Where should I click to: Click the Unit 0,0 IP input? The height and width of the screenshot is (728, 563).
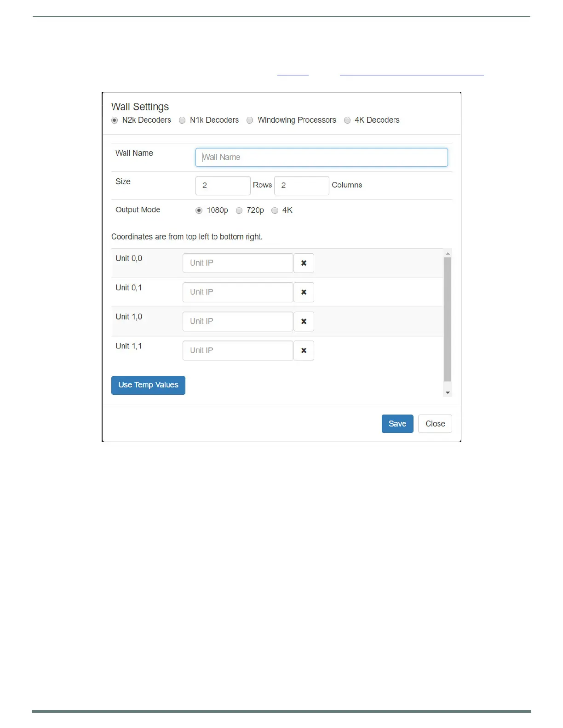tap(238, 263)
